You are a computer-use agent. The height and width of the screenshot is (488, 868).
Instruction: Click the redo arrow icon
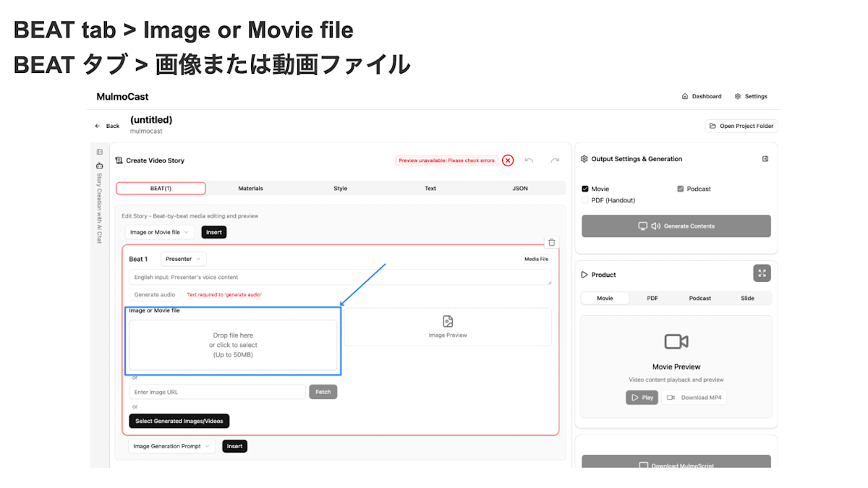553,160
